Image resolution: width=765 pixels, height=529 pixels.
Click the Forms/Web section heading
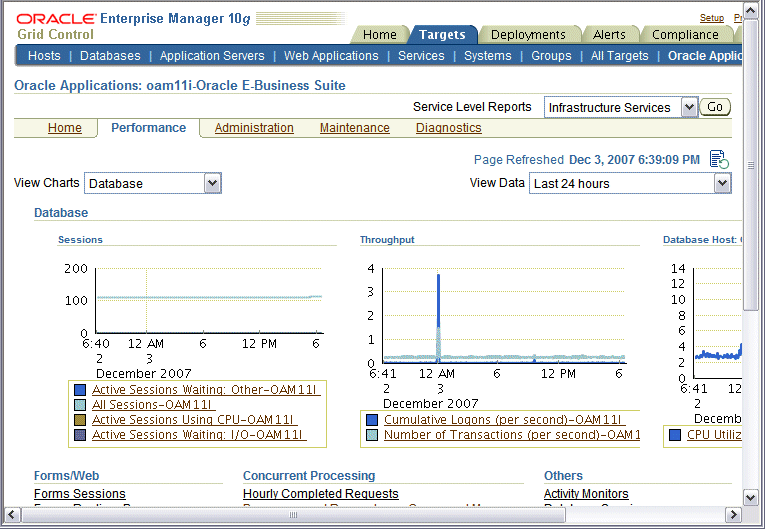click(66, 476)
